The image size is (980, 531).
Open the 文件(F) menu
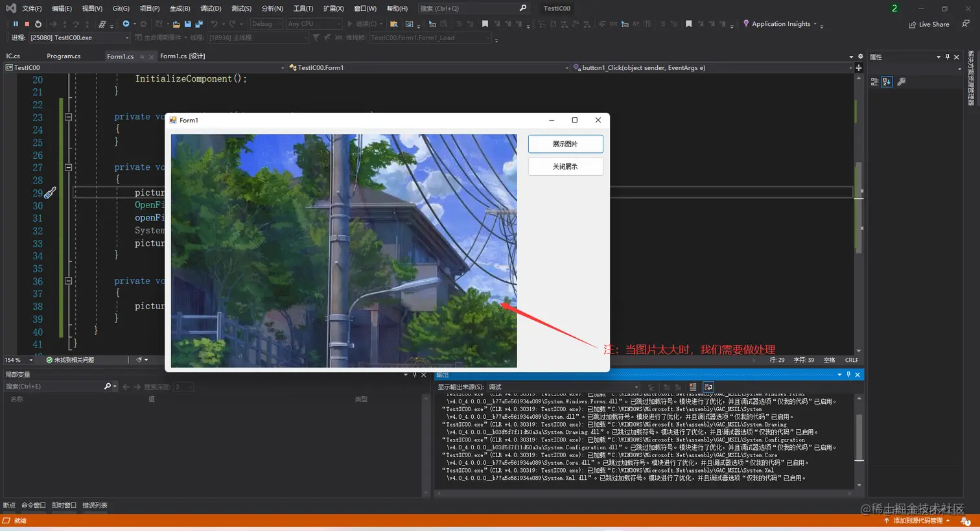[x=32, y=8]
